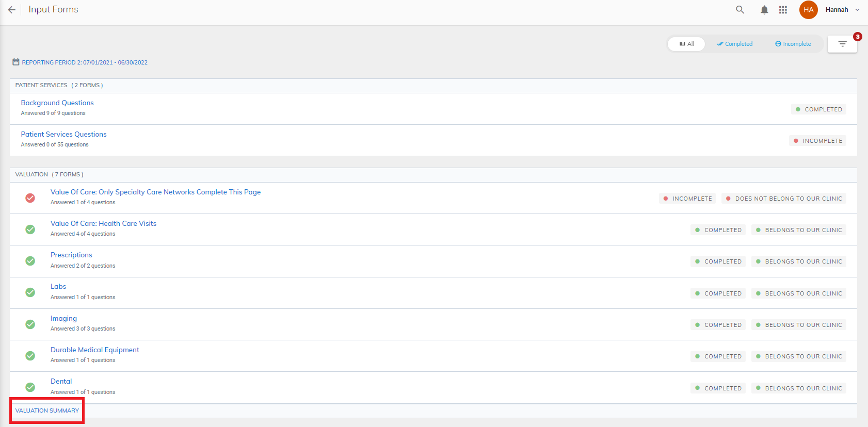Click the HA user avatar
Viewport: 868px width, 427px height.
(809, 10)
